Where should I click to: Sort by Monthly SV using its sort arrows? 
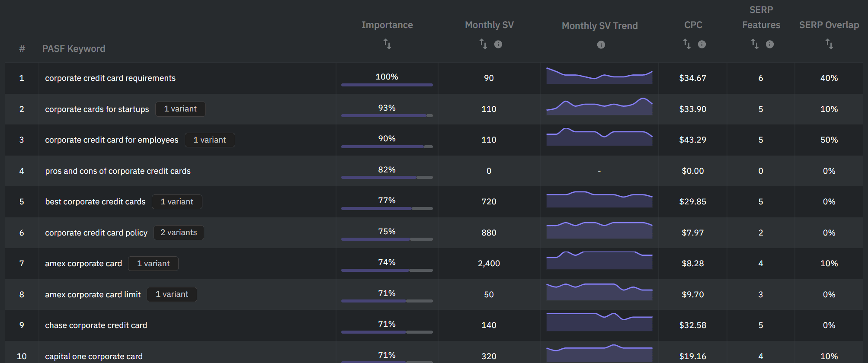pos(483,44)
